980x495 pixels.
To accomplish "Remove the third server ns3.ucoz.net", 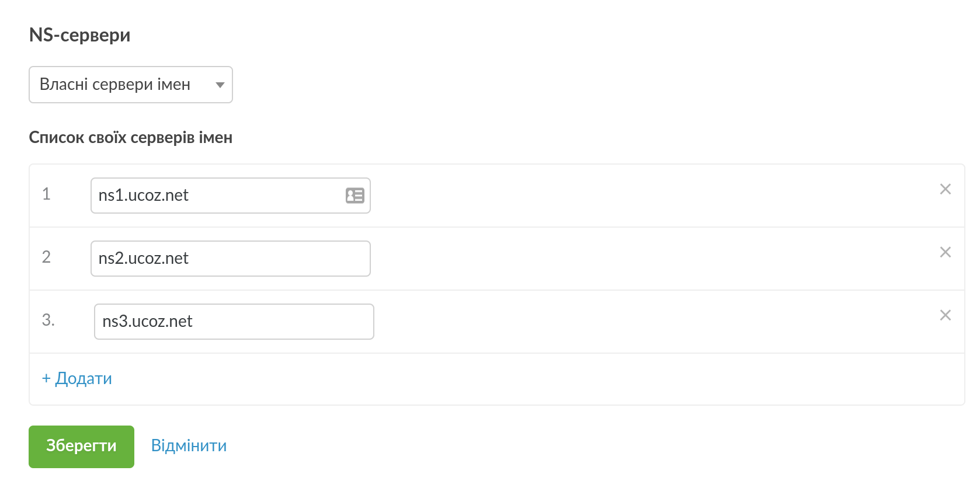I will (945, 315).
